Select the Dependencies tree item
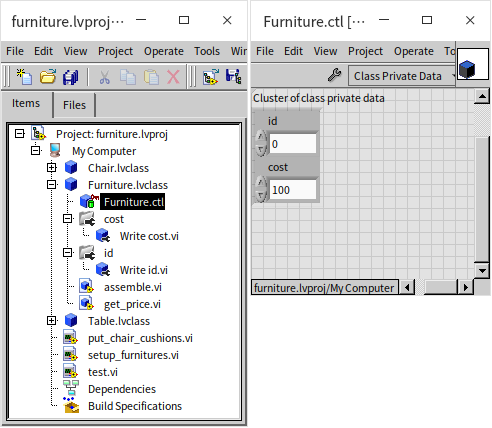 coord(122,389)
